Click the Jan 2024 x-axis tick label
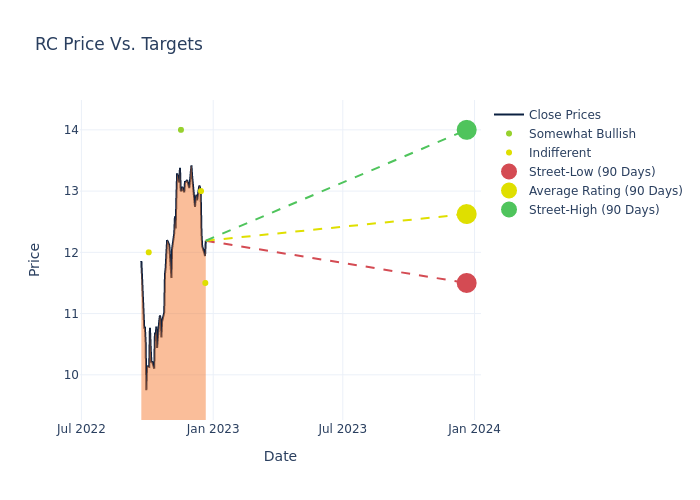 (474, 429)
